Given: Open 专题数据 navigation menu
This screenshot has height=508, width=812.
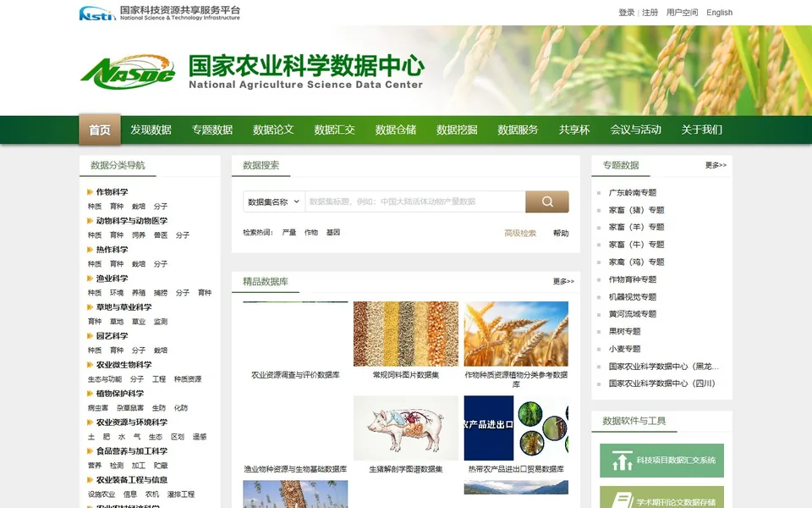Looking at the screenshot, I should click(x=212, y=130).
